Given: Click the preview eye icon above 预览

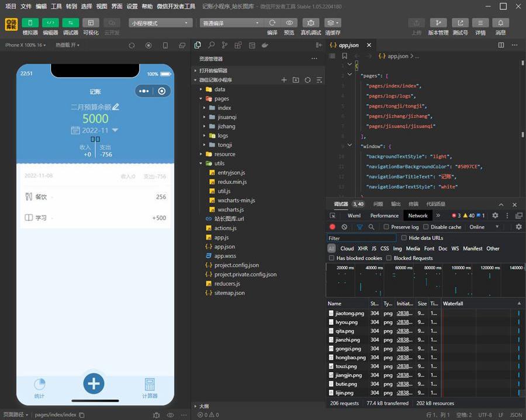Looking at the screenshot, I should click(x=289, y=23).
